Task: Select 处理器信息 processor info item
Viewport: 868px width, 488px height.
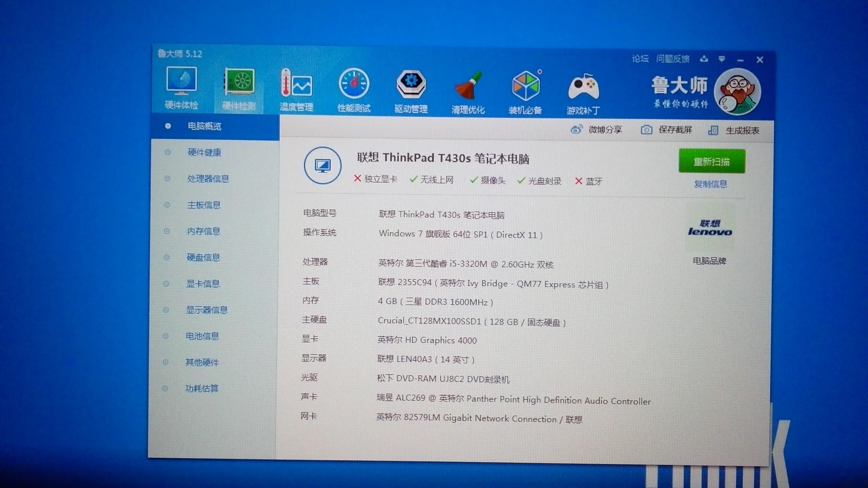Action: click(x=208, y=179)
